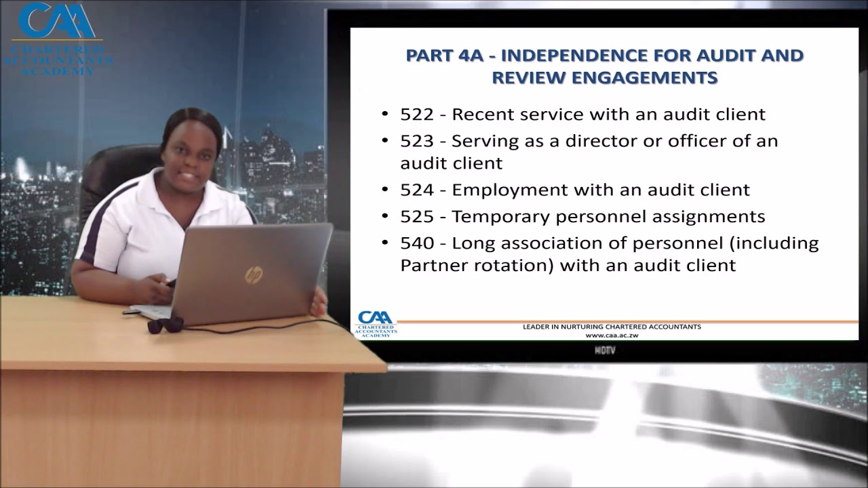Screen dimensions: 868x488
Task: Click the small CAA logo on the slide footer
Action: pos(376,325)
